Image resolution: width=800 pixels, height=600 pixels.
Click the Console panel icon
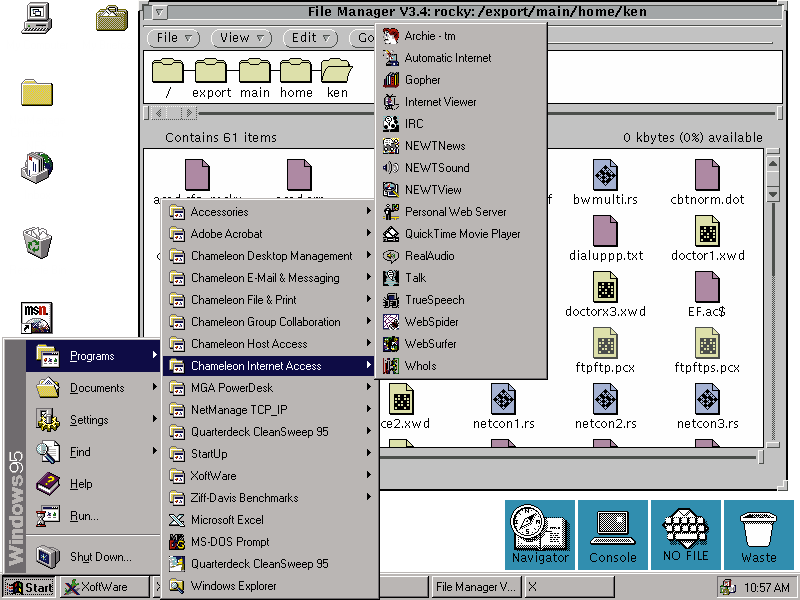613,534
